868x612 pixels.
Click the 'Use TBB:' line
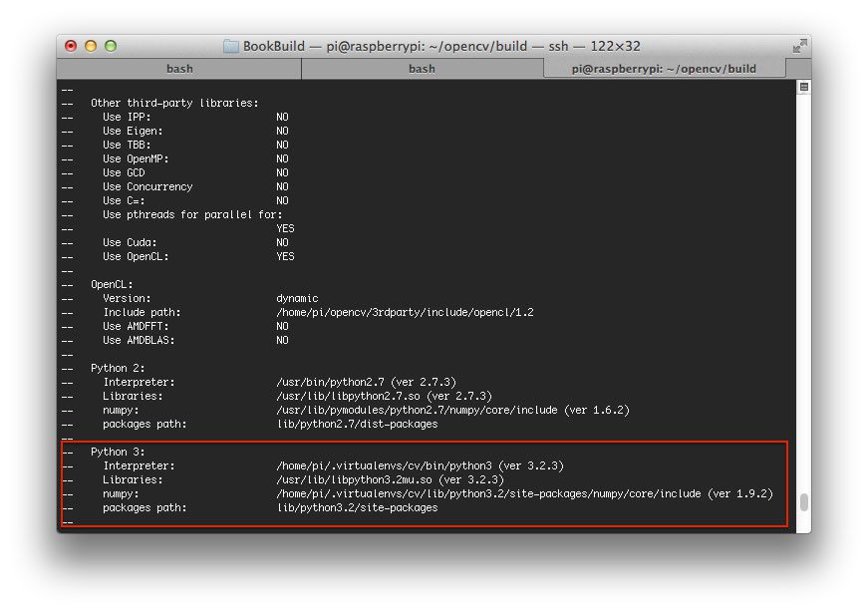coord(195,146)
